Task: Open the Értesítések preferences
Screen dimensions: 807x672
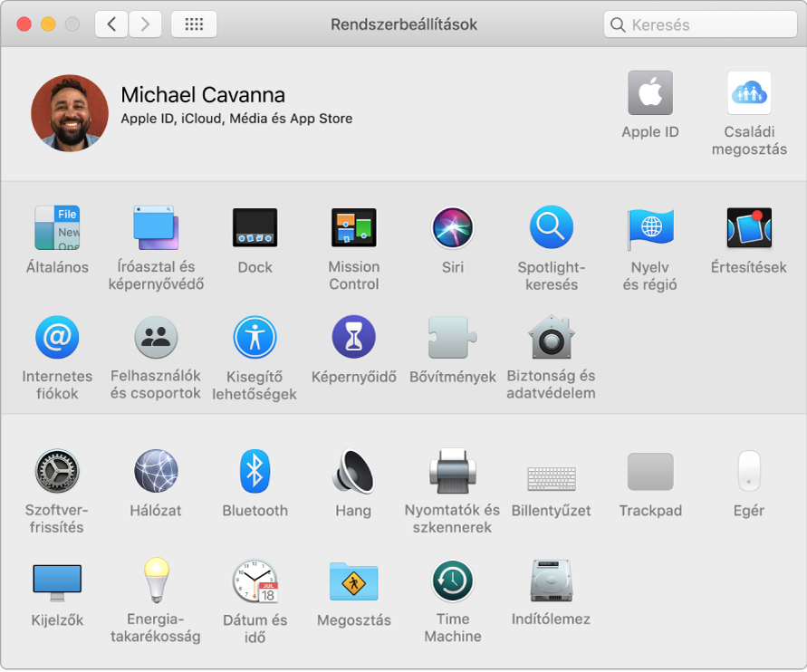Action: pyautogui.click(x=749, y=228)
